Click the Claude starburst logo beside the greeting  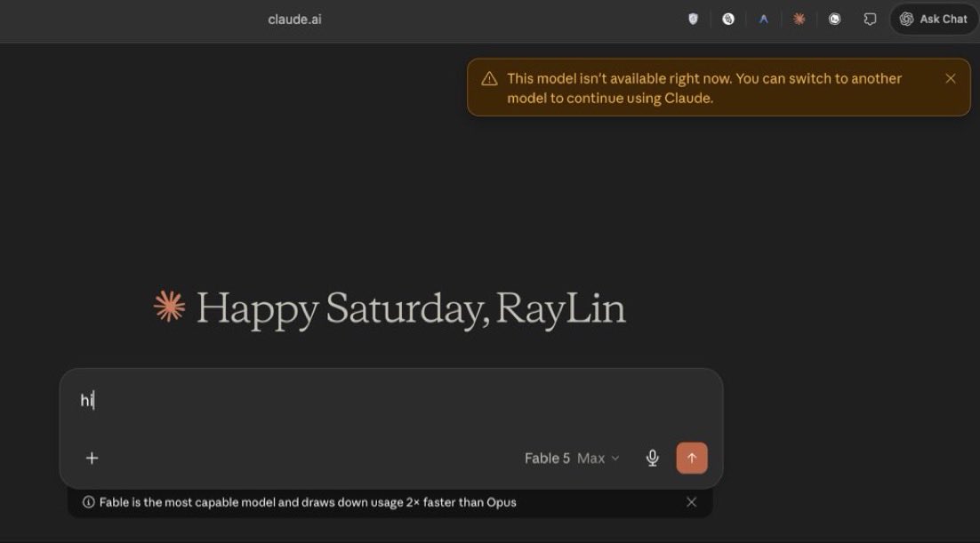click(x=169, y=307)
